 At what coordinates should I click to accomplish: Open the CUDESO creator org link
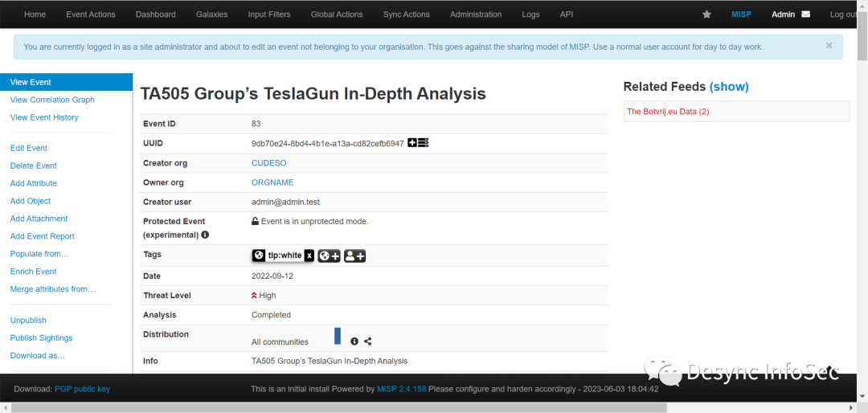tap(269, 163)
